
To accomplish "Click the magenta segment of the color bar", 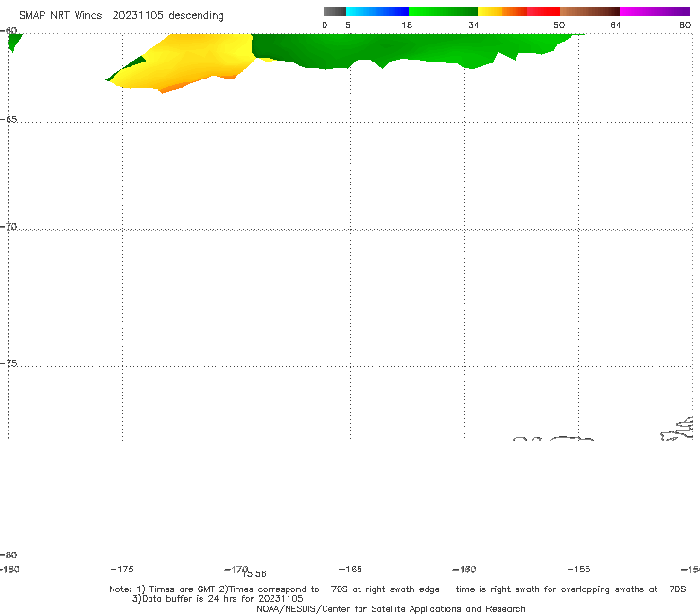I will coord(655,11).
